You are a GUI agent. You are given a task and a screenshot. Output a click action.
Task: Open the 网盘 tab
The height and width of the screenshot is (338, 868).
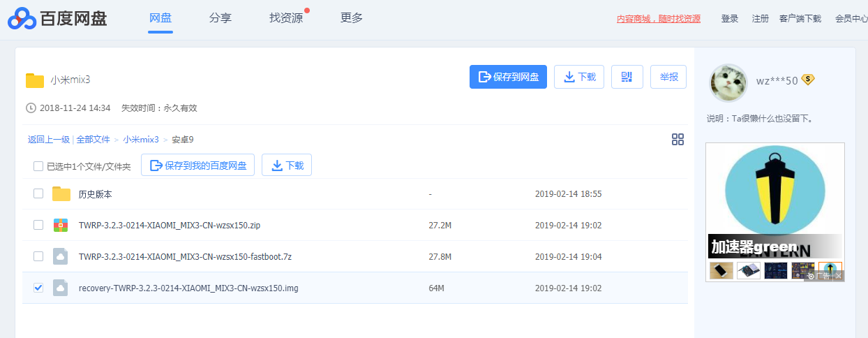[x=160, y=18]
